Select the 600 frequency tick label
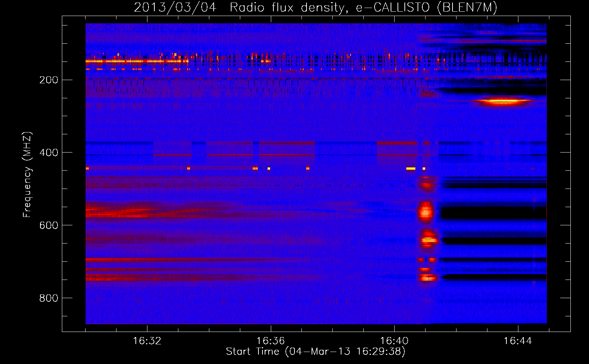 49,225
